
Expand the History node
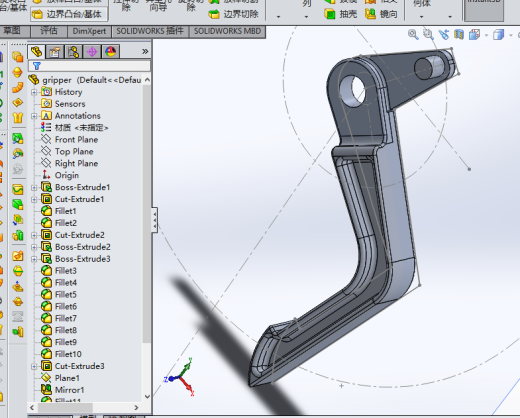tap(34, 92)
